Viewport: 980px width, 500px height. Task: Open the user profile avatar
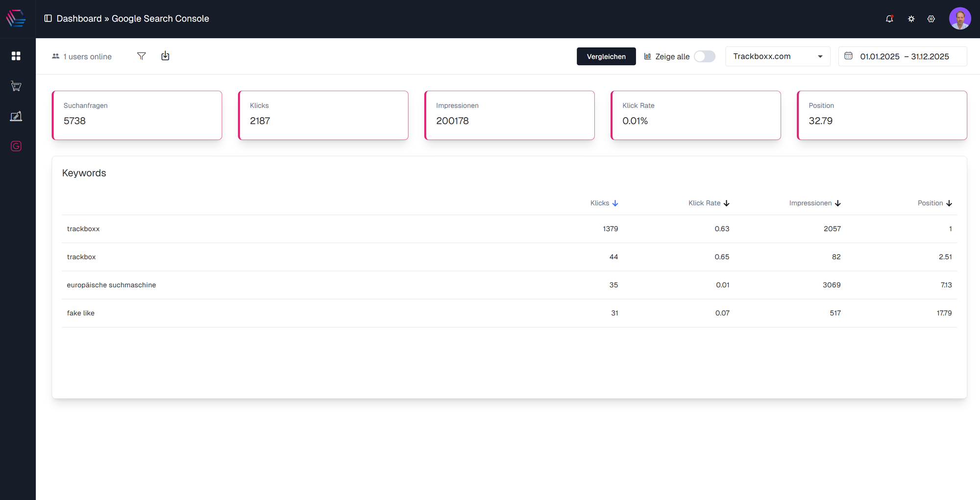tap(959, 19)
